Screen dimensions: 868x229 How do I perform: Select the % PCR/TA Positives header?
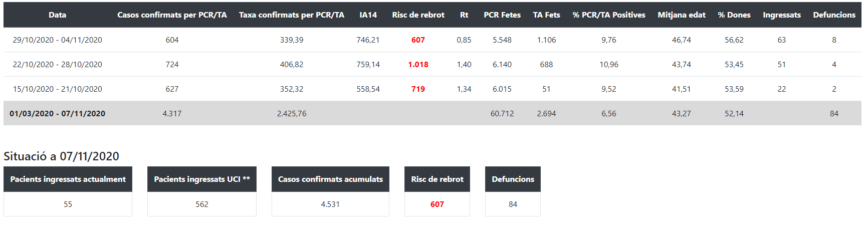[609, 15]
